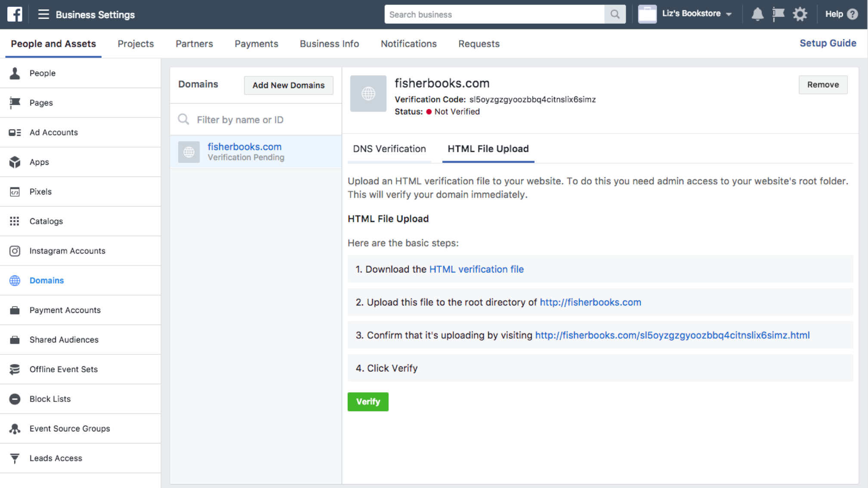868x488 pixels.
Task: Select the HTML File Upload tab
Action: tap(488, 149)
